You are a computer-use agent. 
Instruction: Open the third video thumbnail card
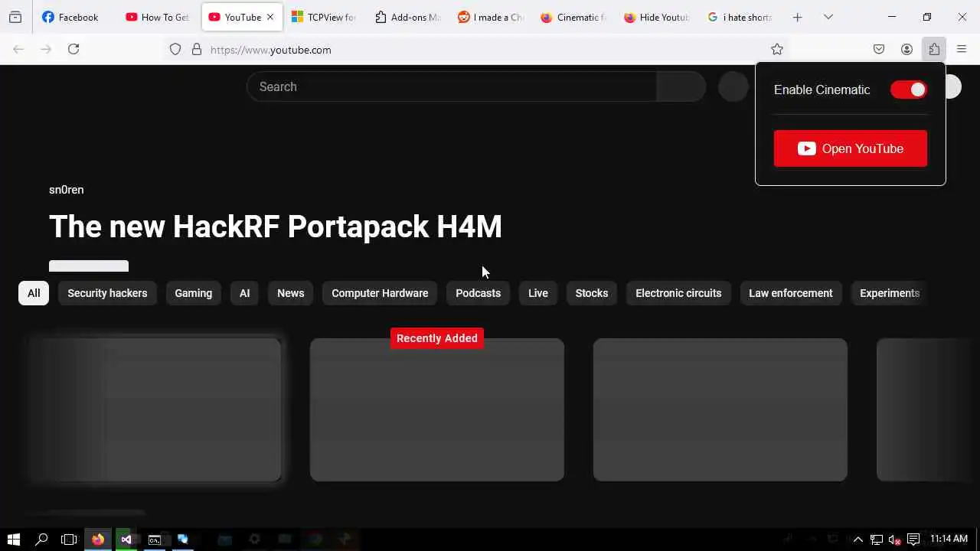point(720,409)
